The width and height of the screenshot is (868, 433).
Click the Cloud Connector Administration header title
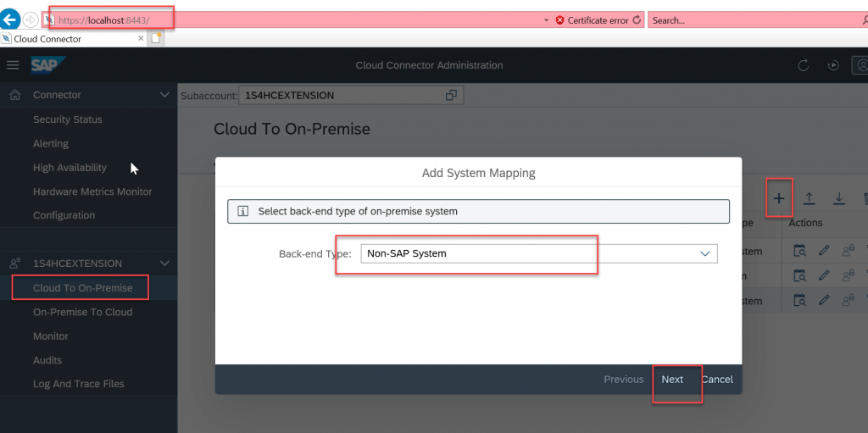pyautogui.click(x=429, y=65)
